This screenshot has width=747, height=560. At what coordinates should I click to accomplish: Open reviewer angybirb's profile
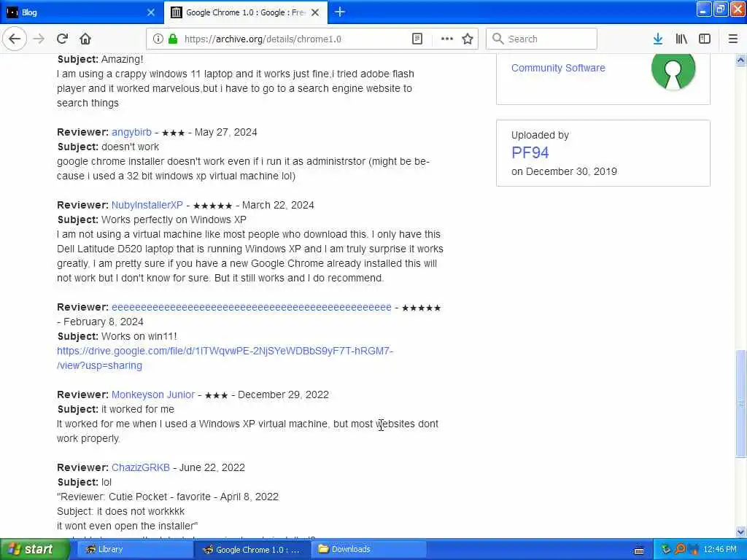131,133
